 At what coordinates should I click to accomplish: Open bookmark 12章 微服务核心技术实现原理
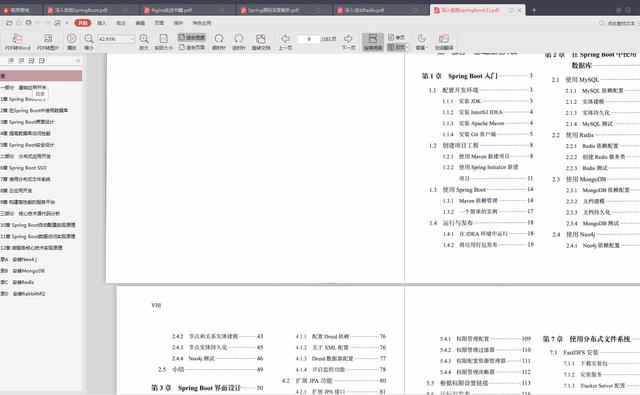pos(31,247)
